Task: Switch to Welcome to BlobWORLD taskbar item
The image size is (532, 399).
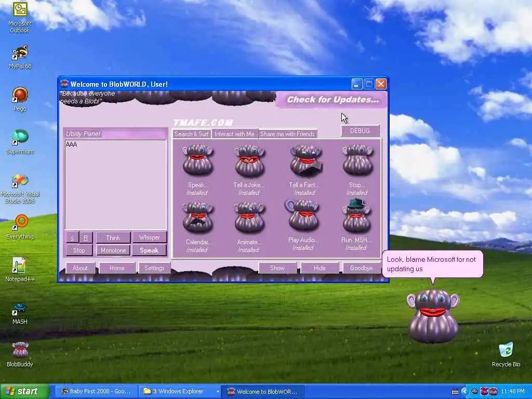Action: pos(263,392)
